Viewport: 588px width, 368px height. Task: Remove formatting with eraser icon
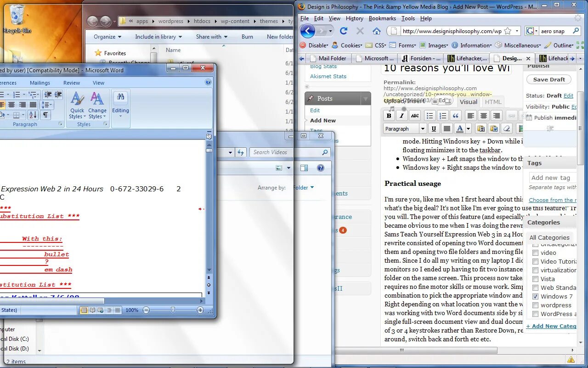point(507,128)
